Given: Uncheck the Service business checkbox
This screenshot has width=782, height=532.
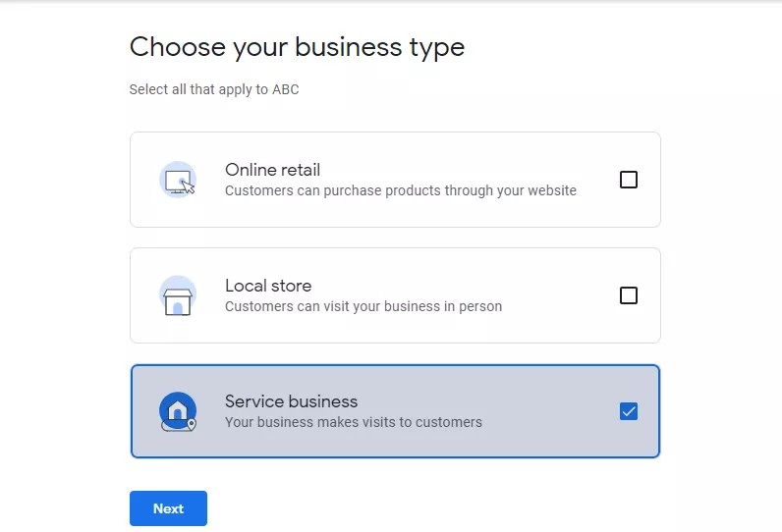Looking at the screenshot, I should click(x=629, y=411).
